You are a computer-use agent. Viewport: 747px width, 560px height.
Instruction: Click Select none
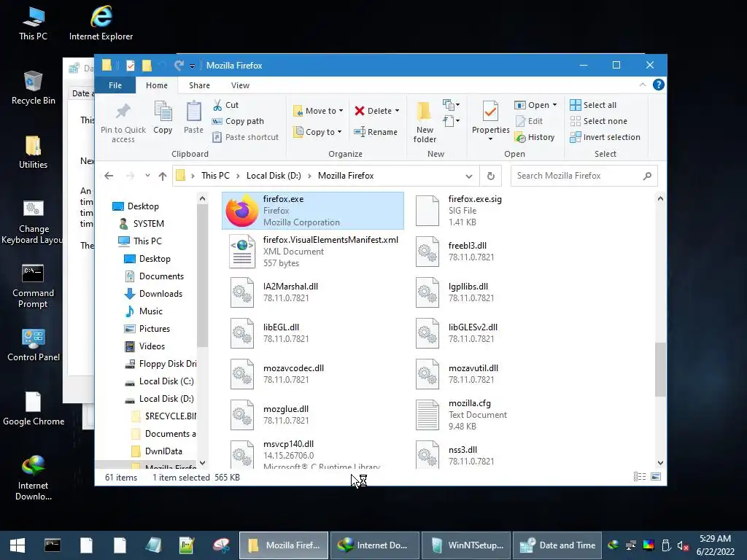(599, 121)
